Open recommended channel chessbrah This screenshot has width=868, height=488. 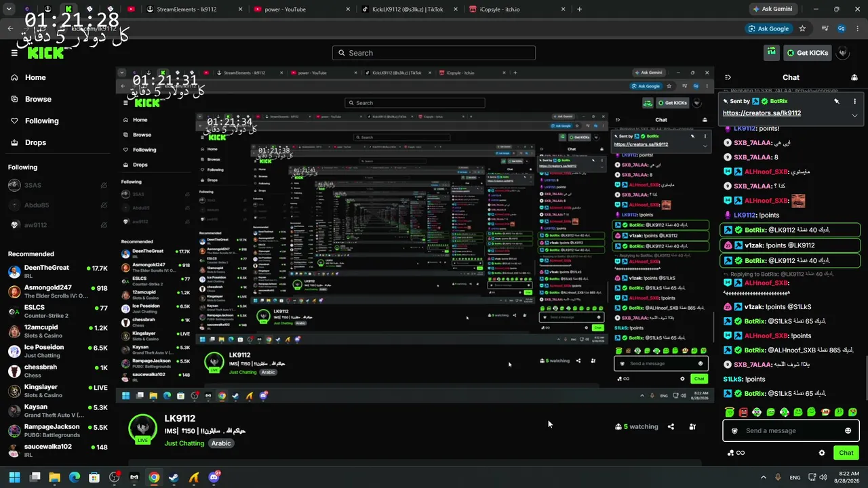58,371
